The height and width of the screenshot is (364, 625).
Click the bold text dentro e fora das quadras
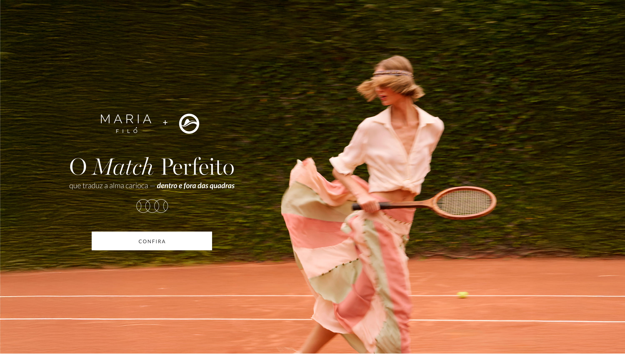[196, 186]
